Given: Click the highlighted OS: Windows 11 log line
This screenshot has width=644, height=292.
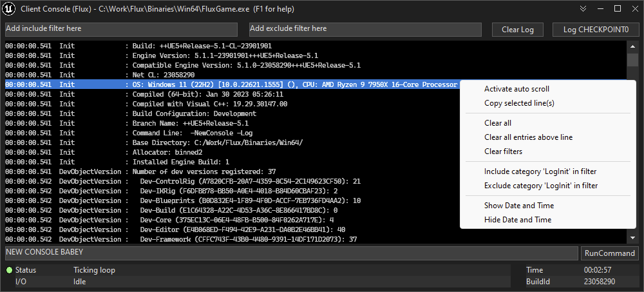Looking at the screenshot, I should (x=232, y=84).
